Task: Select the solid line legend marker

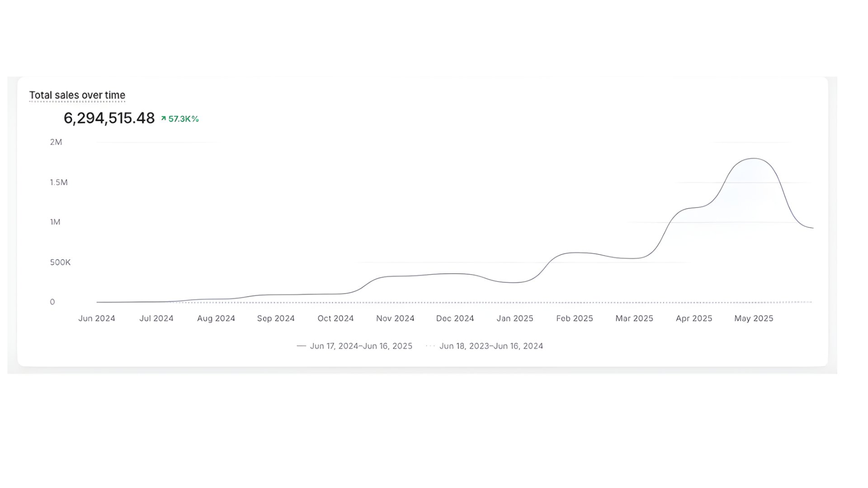Action: (301, 346)
